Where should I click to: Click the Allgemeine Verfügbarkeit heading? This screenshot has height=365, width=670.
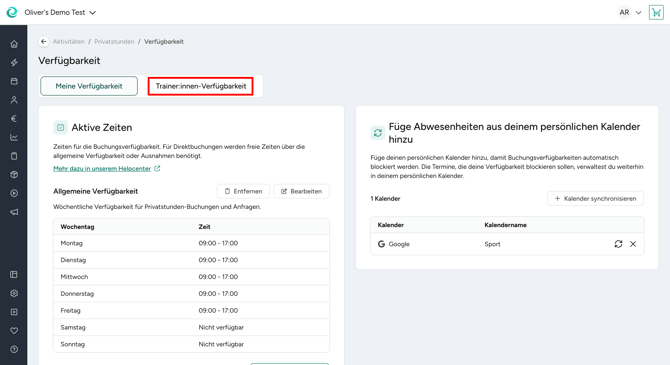pos(95,191)
